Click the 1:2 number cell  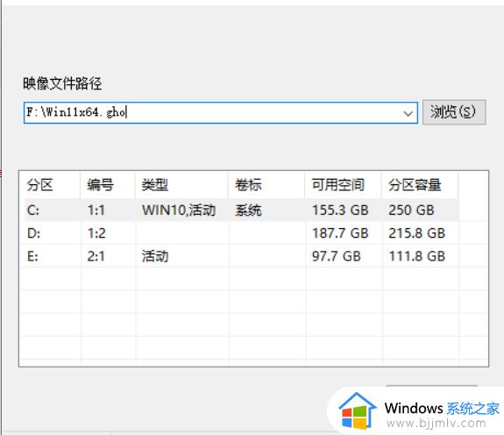[96, 233]
